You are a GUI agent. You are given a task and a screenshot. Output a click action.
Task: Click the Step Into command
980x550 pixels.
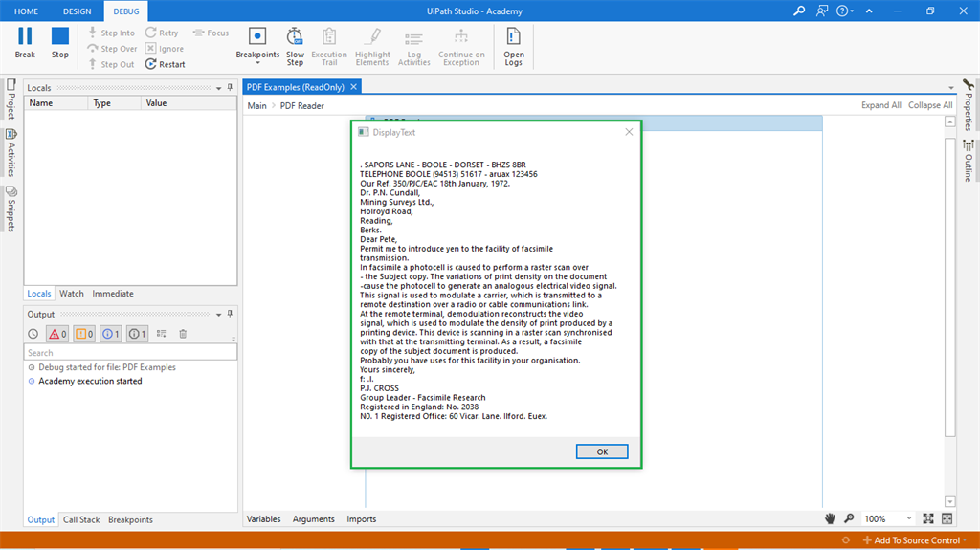pyautogui.click(x=111, y=33)
